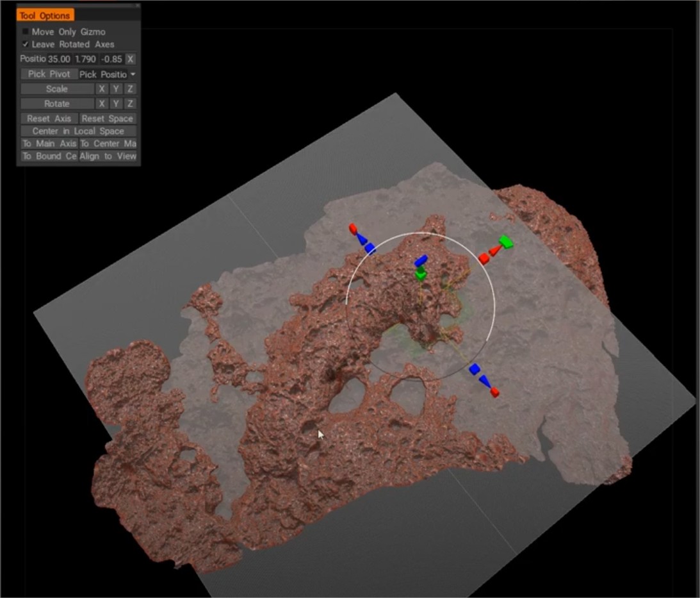Click the Pick Pivot button
The image size is (700, 598).
(49, 74)
